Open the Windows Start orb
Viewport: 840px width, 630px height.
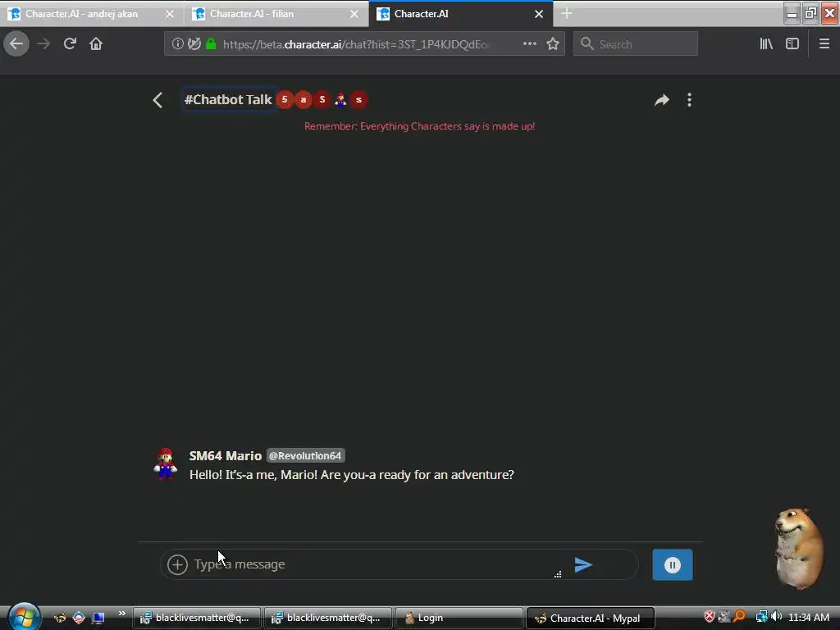pos(23,617)
